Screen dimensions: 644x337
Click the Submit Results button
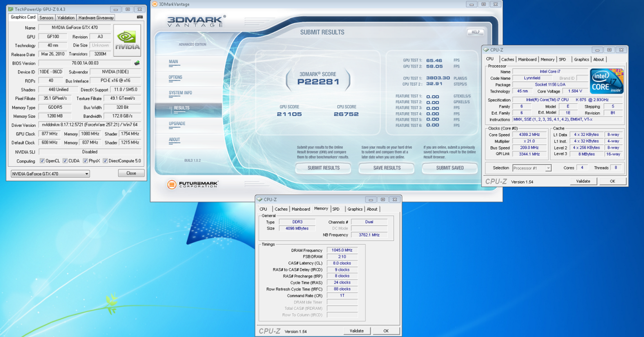click(323, 168)
